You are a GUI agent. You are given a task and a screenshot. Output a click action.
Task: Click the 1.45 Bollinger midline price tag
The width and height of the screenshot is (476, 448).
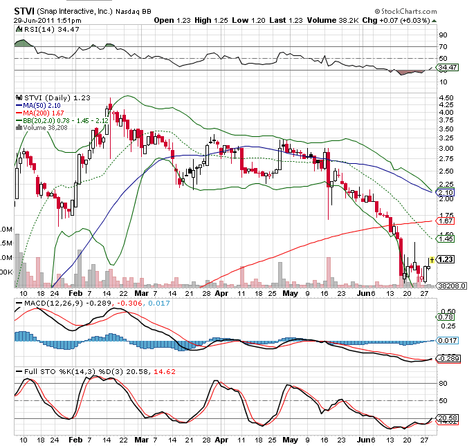point(448,239)
